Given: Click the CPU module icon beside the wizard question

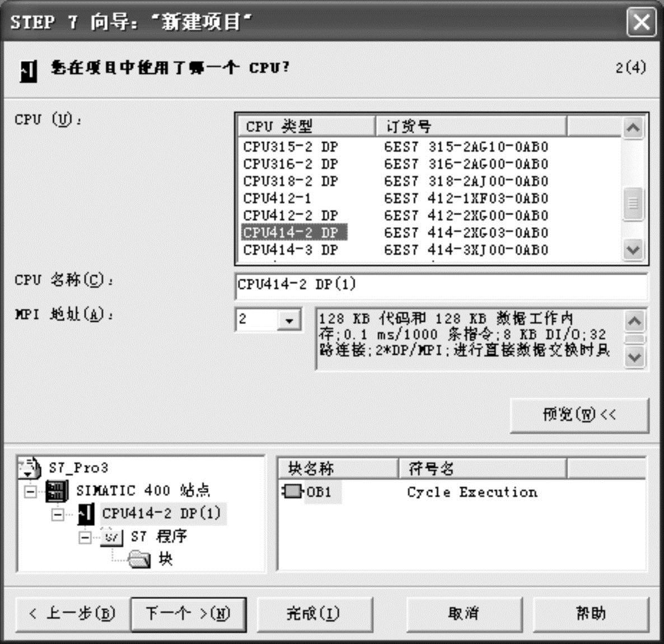Looking at the screenshot, I should tap(29, 71).
